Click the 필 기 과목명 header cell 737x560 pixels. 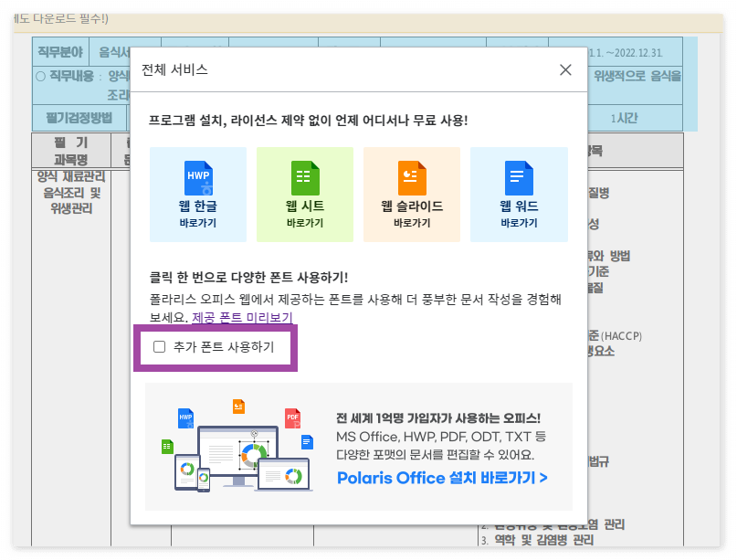[x=71, y=151]
